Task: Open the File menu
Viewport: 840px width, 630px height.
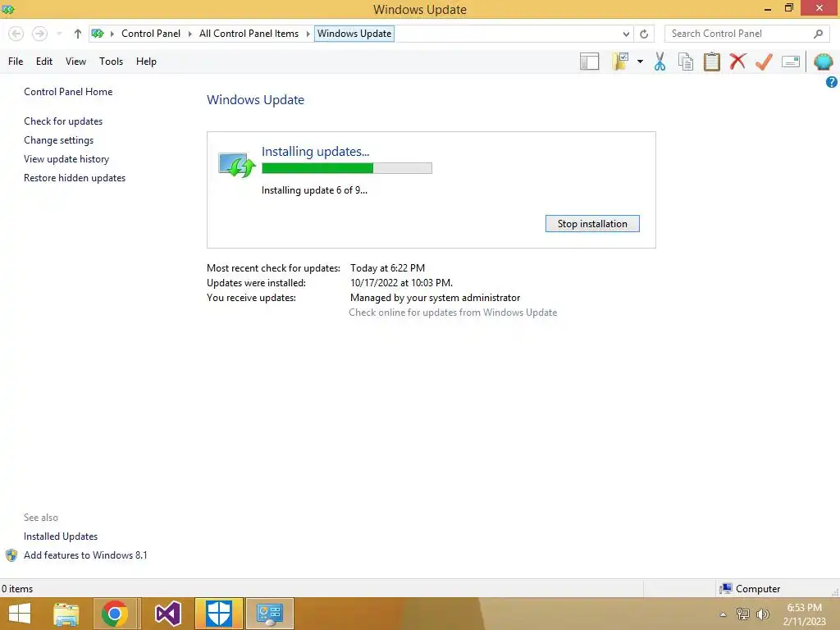Action: point(16,62)
